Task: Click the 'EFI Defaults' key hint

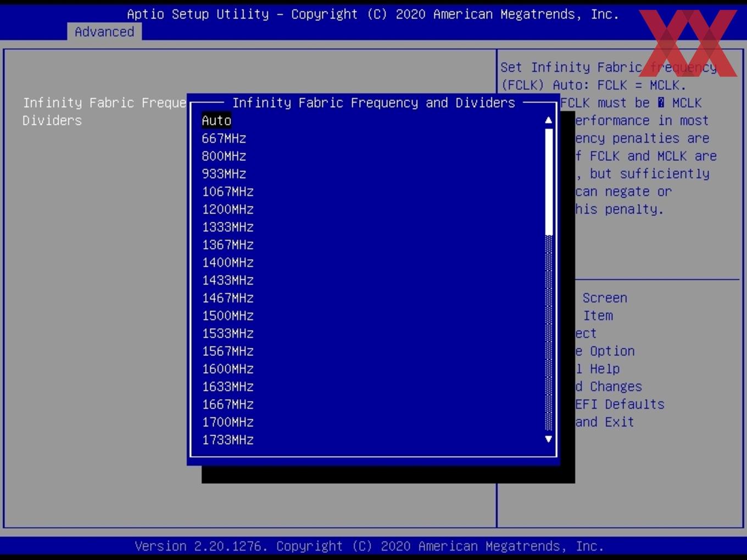Action: (620, 405)
